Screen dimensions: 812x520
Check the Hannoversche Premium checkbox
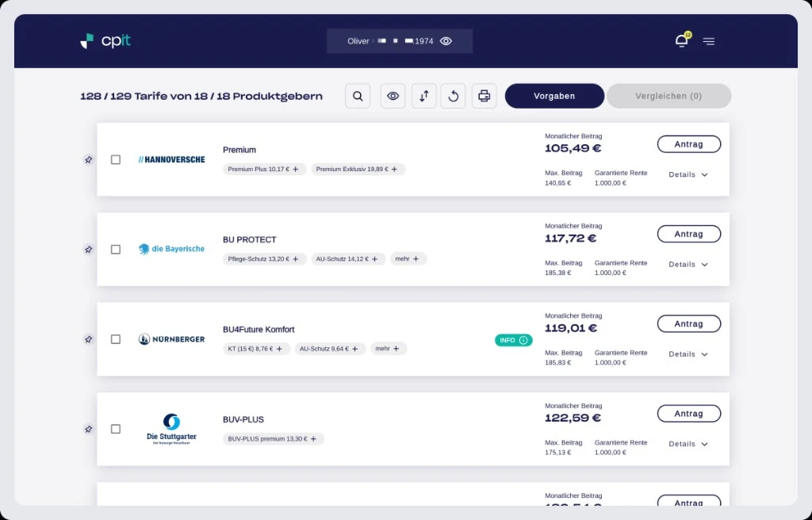(x=116, y=159)
